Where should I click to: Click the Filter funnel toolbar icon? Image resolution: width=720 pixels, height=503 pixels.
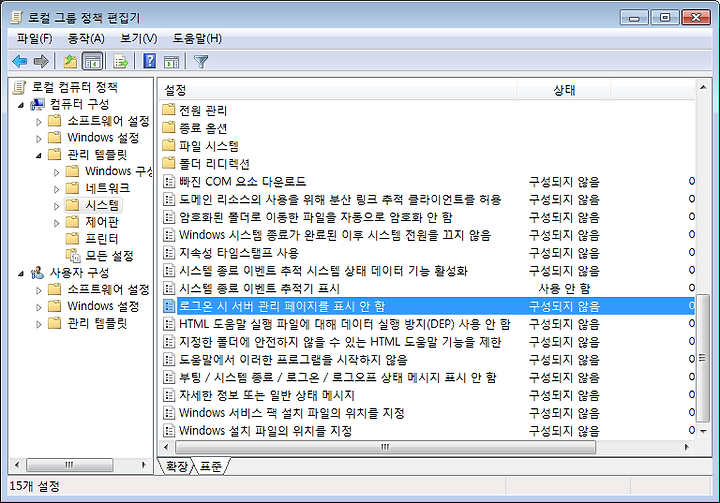pyautogui.click(x=201, y=61)
